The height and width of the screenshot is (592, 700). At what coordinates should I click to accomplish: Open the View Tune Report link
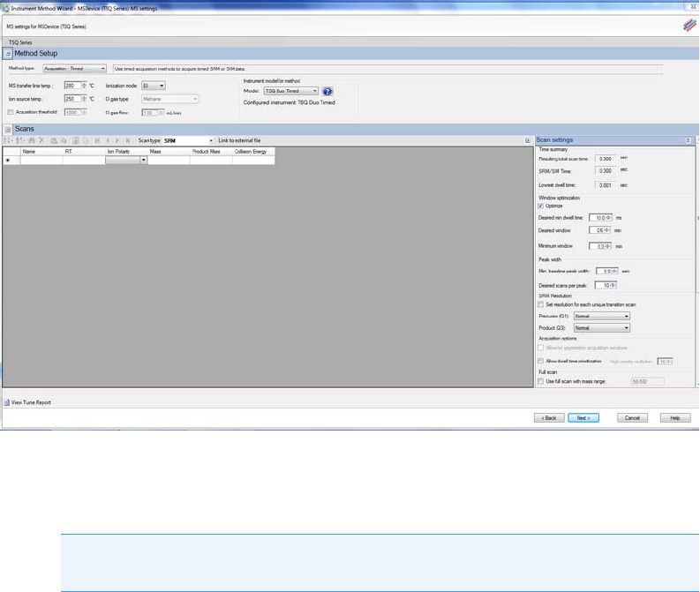[x=31, y=402]
